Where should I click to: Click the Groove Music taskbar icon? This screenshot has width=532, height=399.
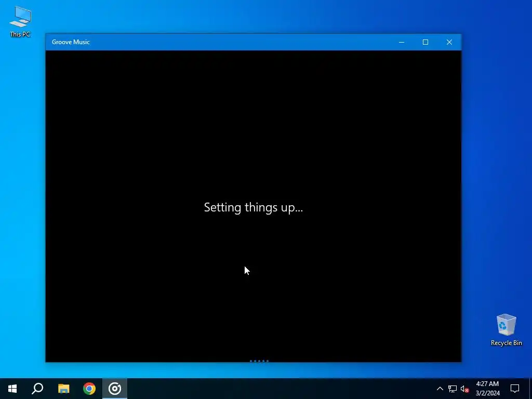click(x=115, y=389)
